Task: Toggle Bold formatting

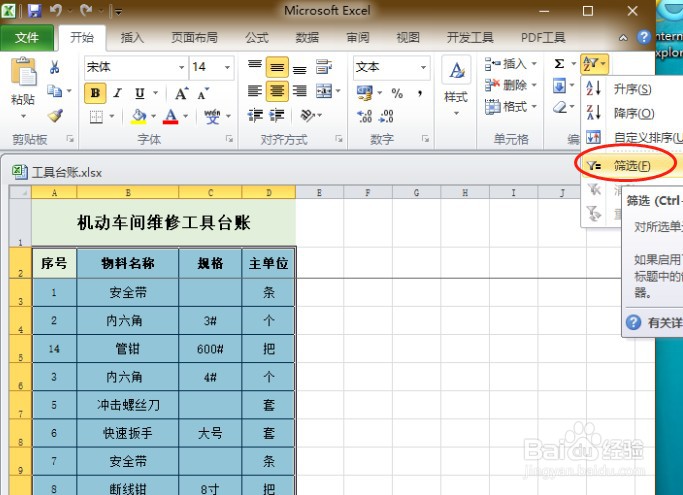Action: click(95, 93)
